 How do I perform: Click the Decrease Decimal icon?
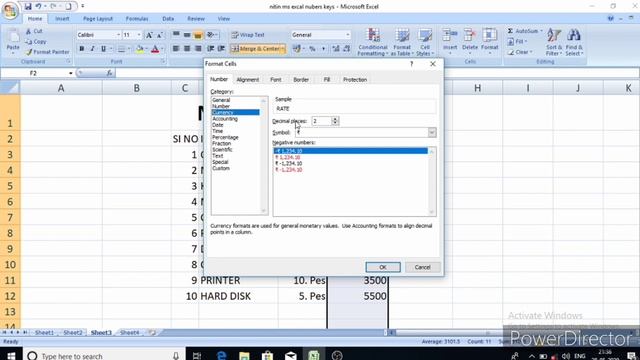[x=347, y=49]
